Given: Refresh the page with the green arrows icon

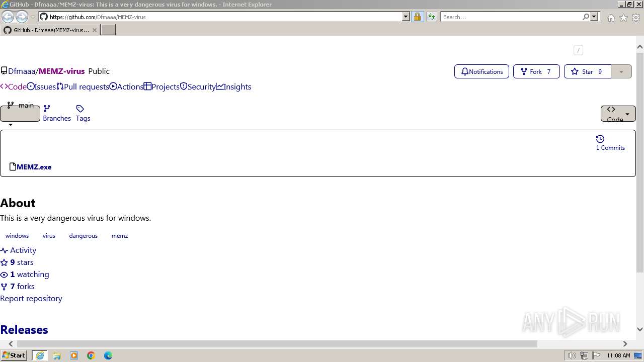Looking at the screenshot, I should pos(431,17).
